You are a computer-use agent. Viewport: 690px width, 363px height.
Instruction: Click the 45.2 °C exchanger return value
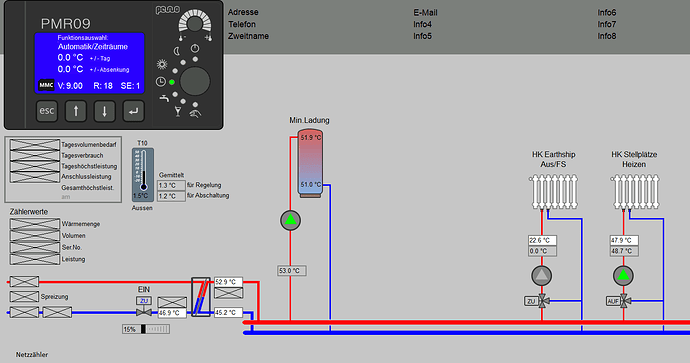[x=228, y=312]
